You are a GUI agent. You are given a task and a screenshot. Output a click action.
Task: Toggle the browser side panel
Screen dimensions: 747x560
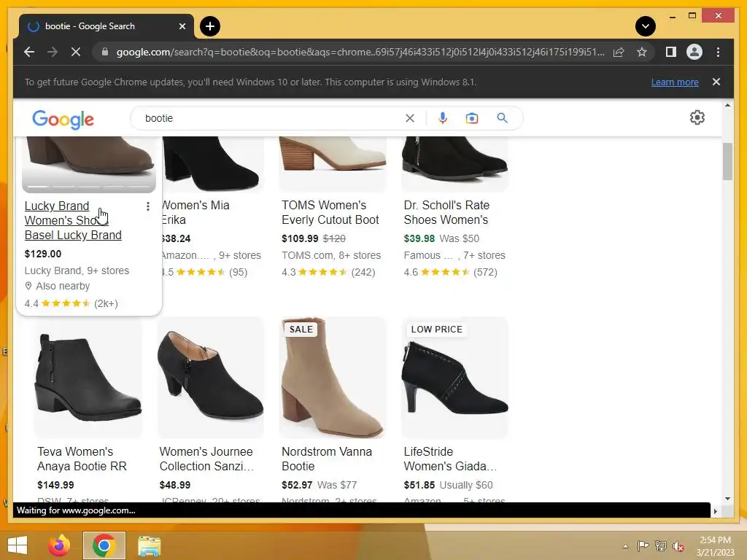click(x=671, y=52)
